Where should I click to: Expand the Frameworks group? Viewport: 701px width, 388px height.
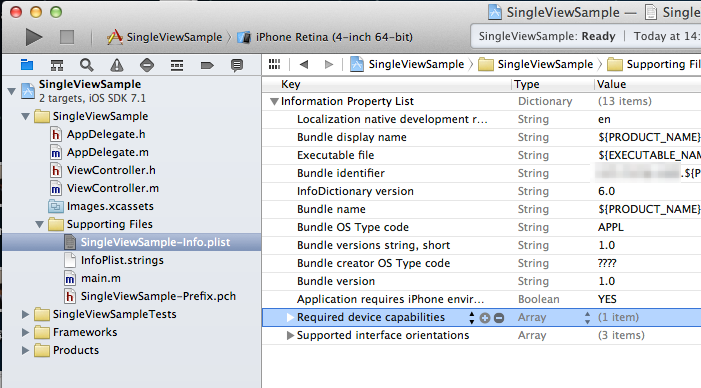(25, 333)
